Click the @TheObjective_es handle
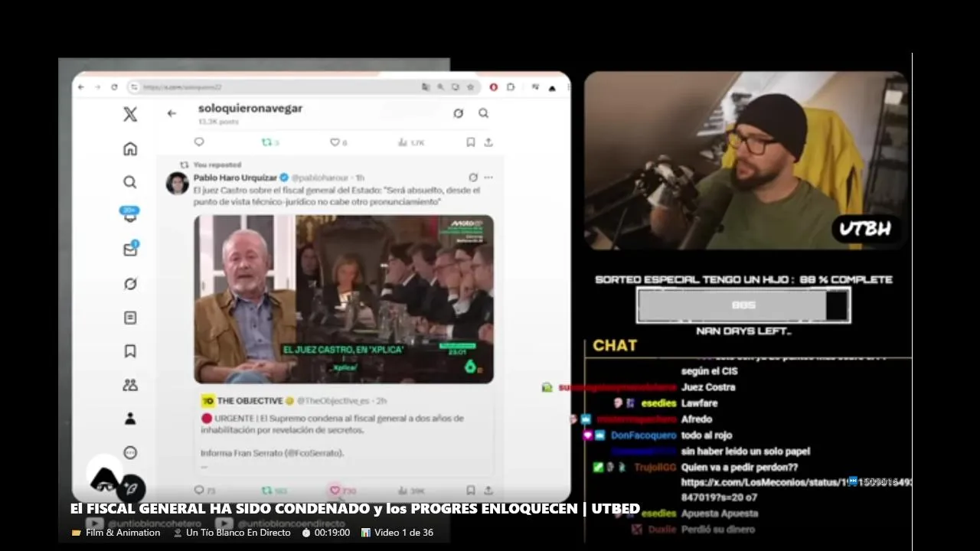The height and width of the screenshot is (551, 980). (x=333, y=401)
